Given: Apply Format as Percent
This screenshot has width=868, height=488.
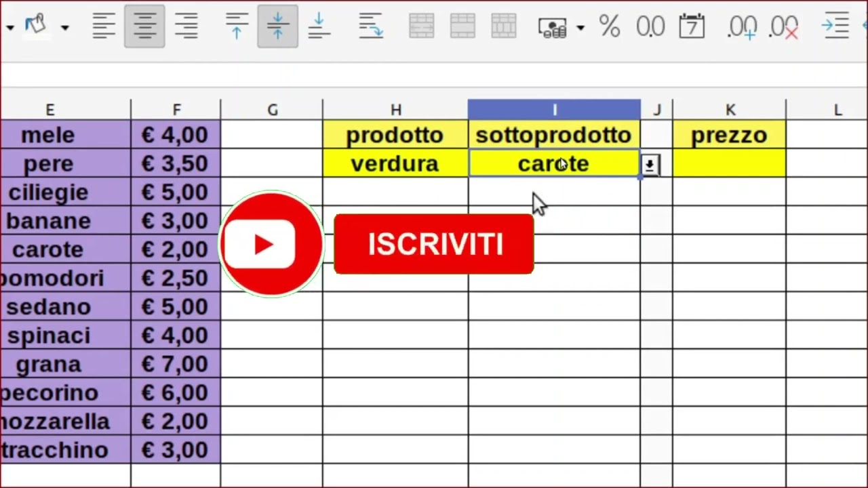Looking at the screenshot, I should [x=609, y=26].
